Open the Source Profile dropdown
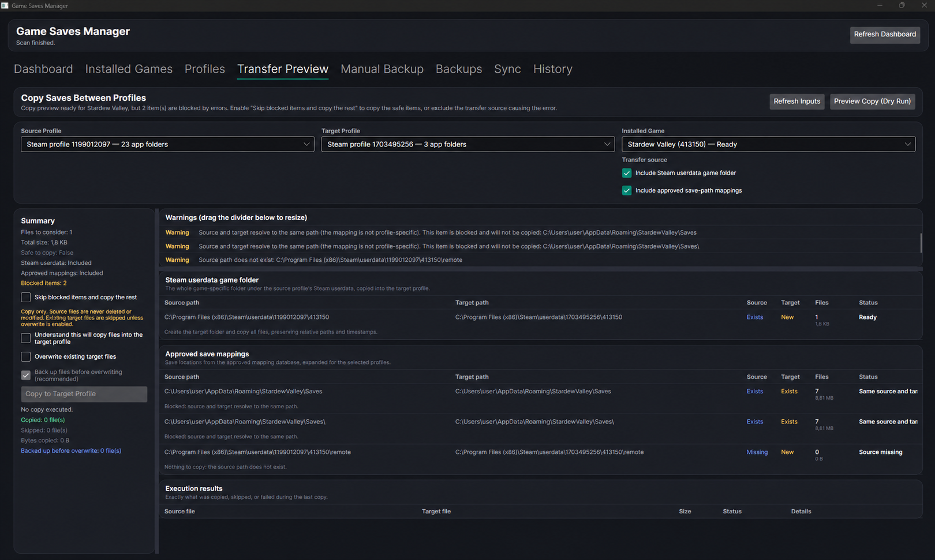This screenshot has width=935, height=560. 167,144
